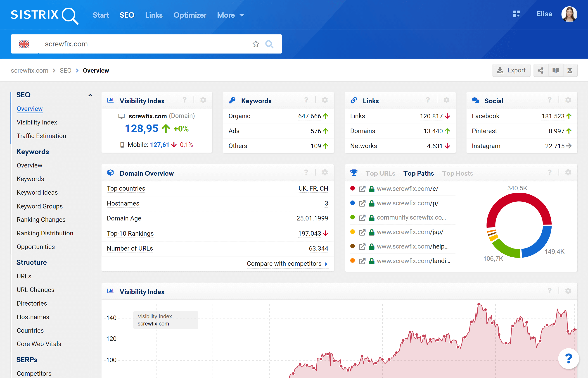Open the apps grid icon in header
The width and height of the screenshot is (588, 378).
[516, 14]
